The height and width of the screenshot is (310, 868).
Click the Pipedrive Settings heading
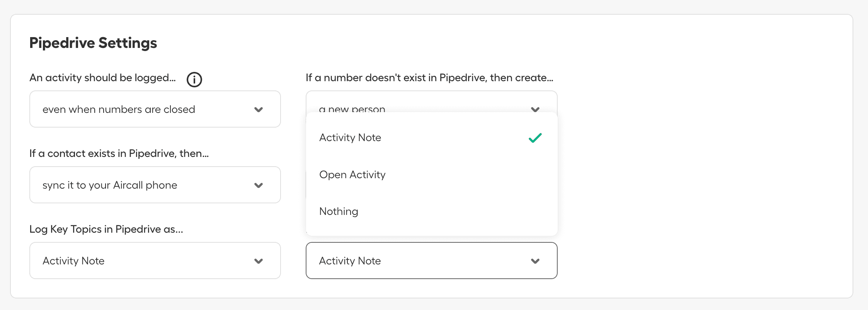pyautogui.click(x=93, y=43)
